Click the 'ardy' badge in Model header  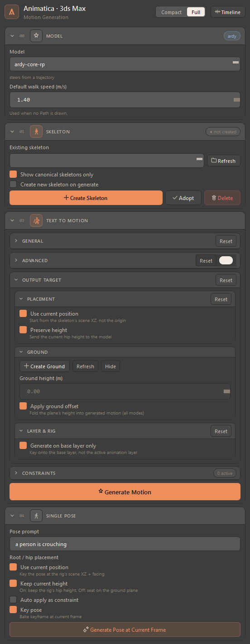pos(232,36)
